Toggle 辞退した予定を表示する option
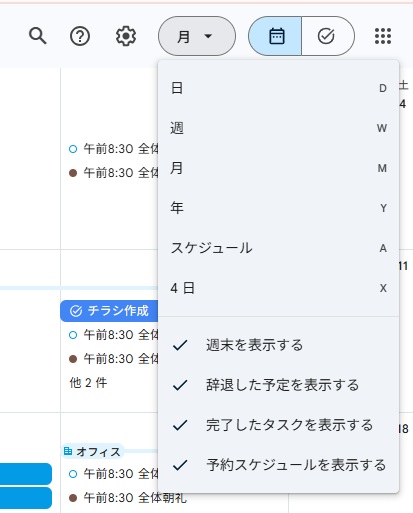This screenshot has height=513, width=413. click(x=279, y=385)
